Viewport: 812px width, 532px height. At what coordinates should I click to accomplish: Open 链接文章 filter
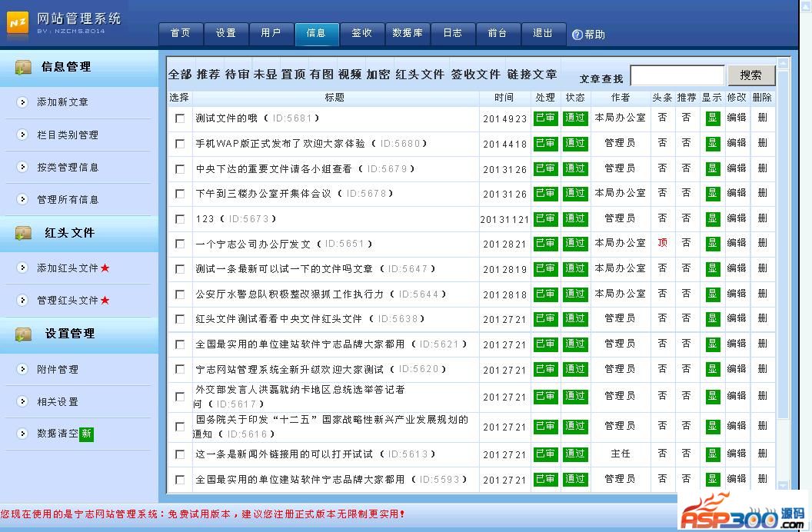[532, 75]
